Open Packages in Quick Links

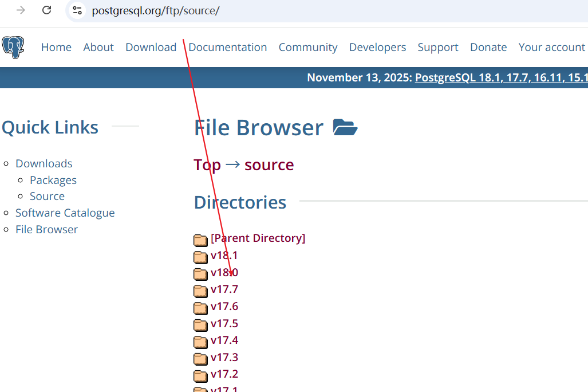pyautogui.click(x=53, y=180)
